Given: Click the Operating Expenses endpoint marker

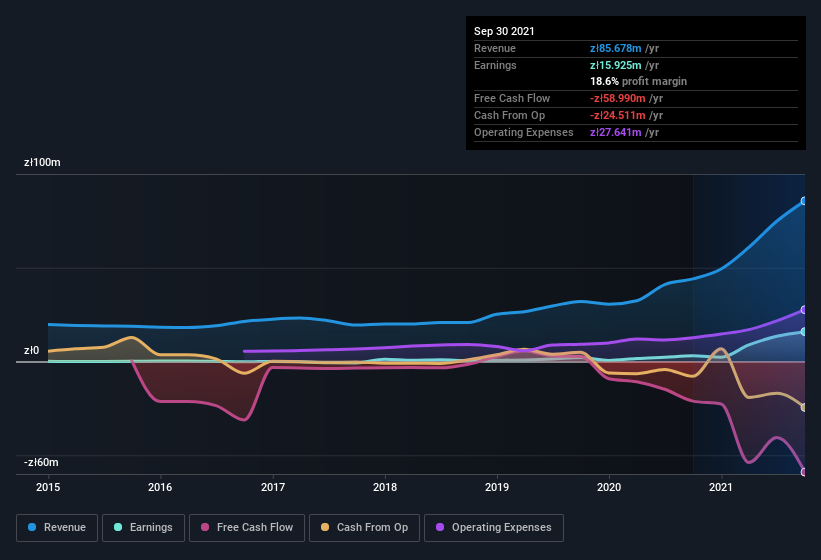Looking at the screenshot, I should tap(804, 310).
